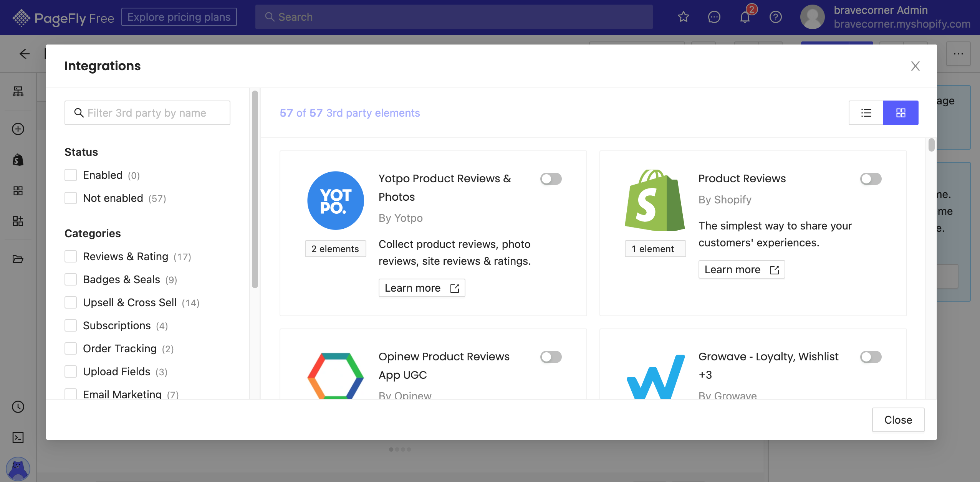
Task: Switch to list view layout
Action: pyautogui.click(x=866, y=113)
